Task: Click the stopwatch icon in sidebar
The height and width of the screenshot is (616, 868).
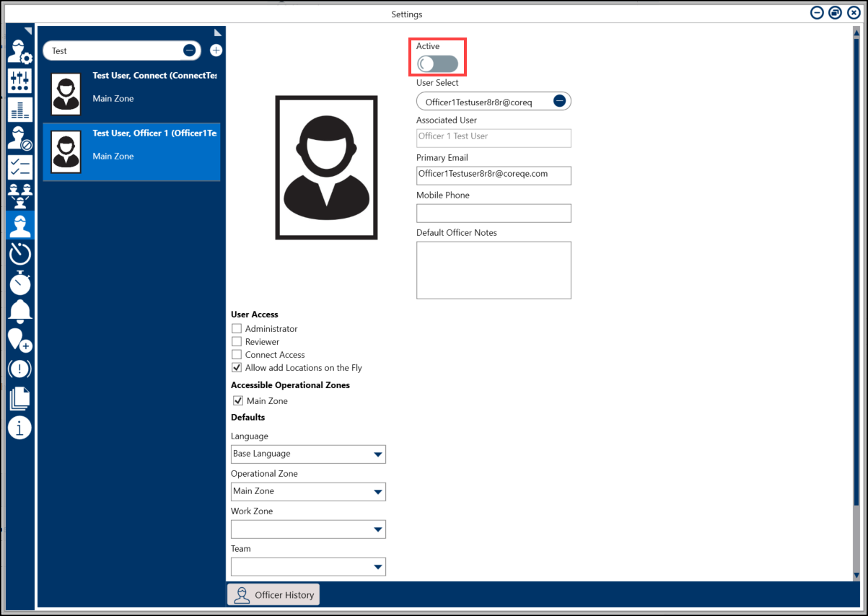Action: coord(19,282)
